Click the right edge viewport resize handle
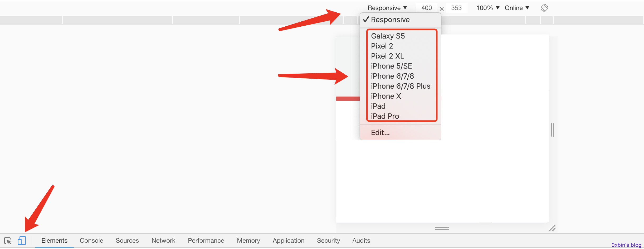The width and height of the screenshot is (644, 249). pos(552,130)
